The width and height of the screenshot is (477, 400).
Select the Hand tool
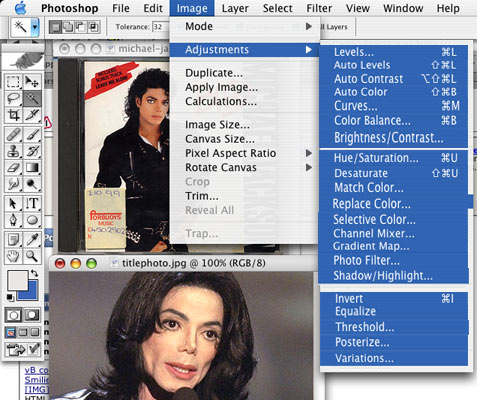pos(13,256)
